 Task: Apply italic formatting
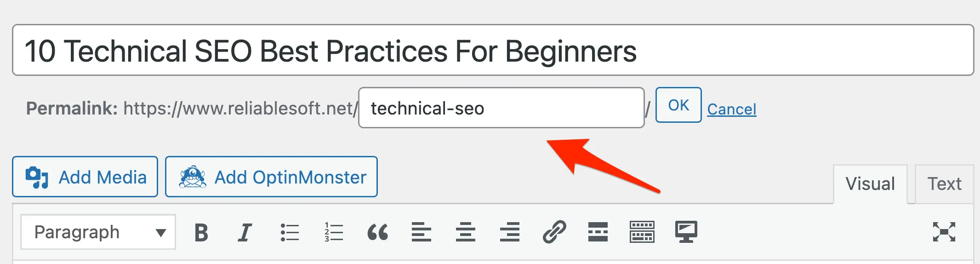[x=245, y=232]
